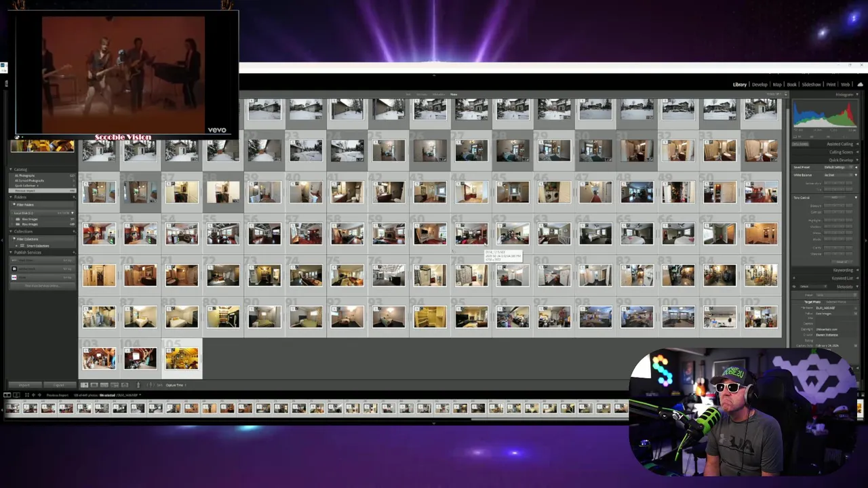Select Previous Import in the Catalog
The image size is (868, 488).
[x=42, y=190]
